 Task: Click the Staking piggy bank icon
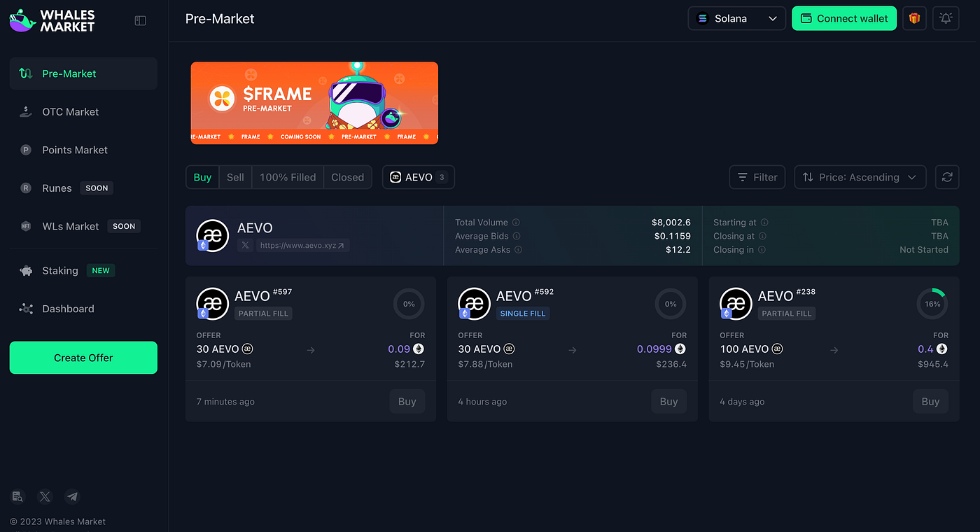tap(26, 270)
